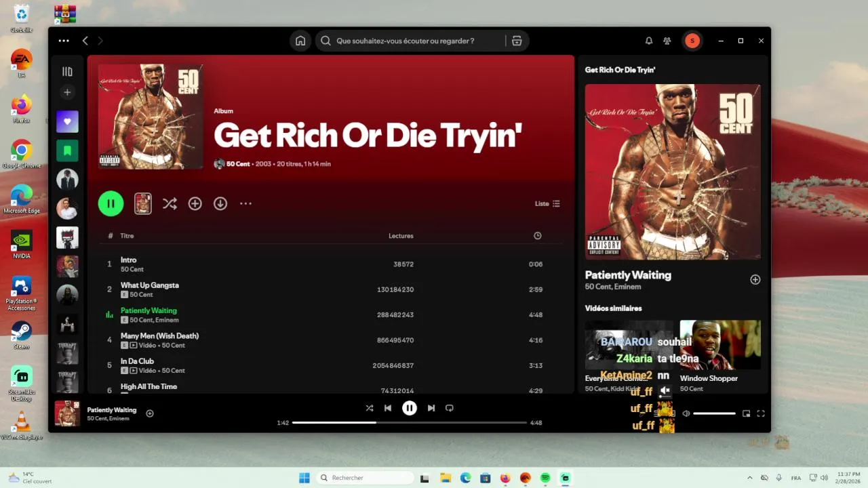Adjust the volume slider in player bar
This screenshot has width=868, height=488.
point(714,413)
